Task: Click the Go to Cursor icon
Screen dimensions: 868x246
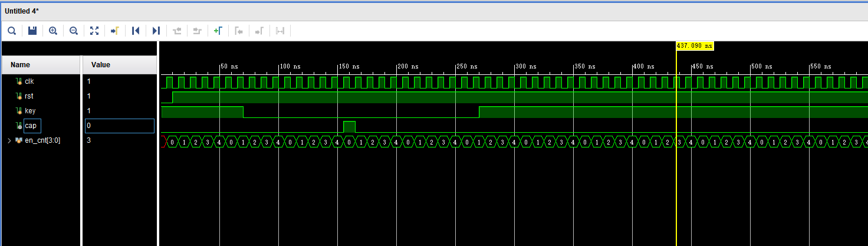Action: coord(115,31)
